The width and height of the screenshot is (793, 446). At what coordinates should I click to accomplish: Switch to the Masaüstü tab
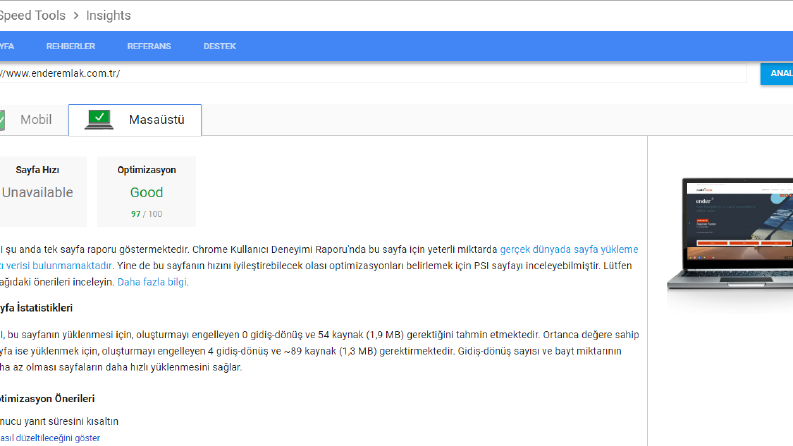click(135, 120)
